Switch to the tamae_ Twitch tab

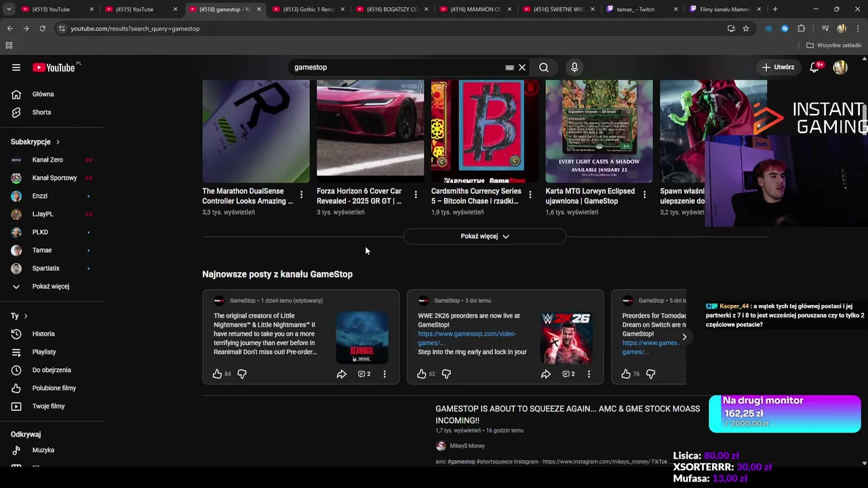[643, 9]
